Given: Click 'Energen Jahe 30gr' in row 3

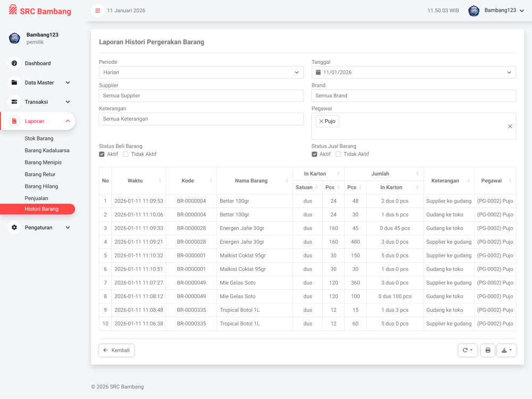Looking at the screenshot, I should tap(242, 228).
